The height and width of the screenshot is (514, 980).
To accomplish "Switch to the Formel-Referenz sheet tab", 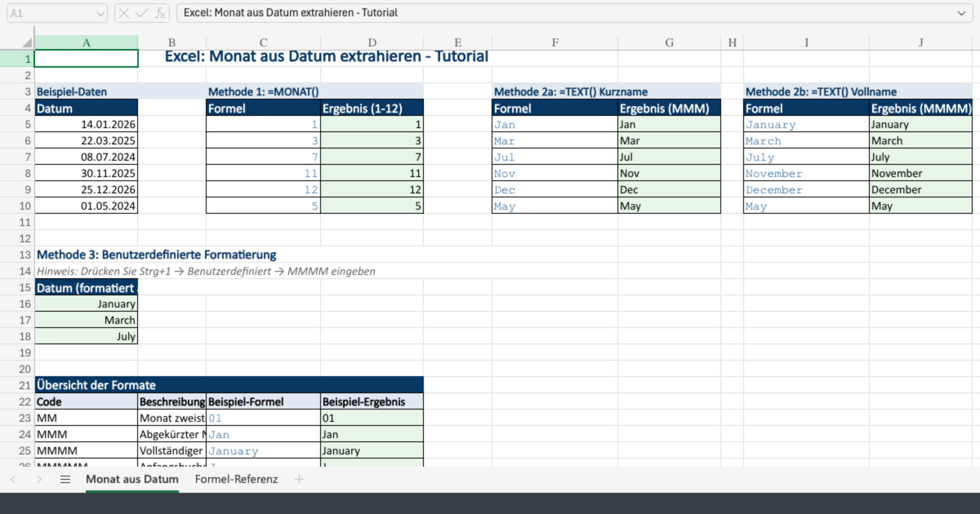I will tap(236, 479).
